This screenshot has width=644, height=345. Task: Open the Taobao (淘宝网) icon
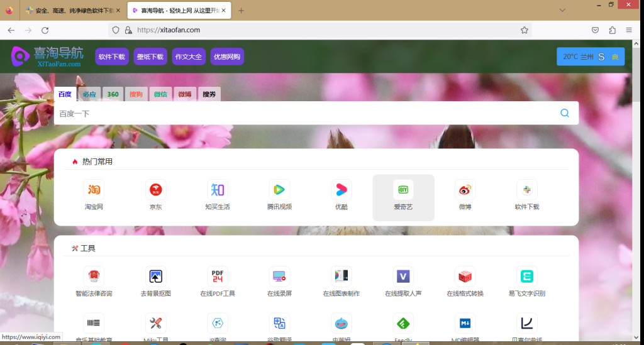tap(94, 190)
